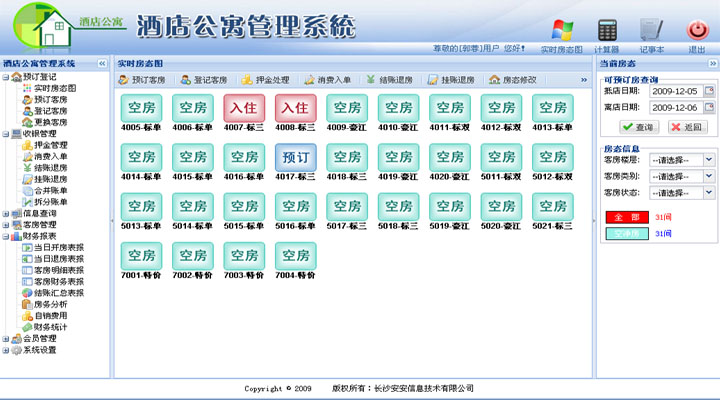Open 押金处理 from the toolbar
This screenshot has height=400, width=720.
pyautogui.click(x=266, y=80)
